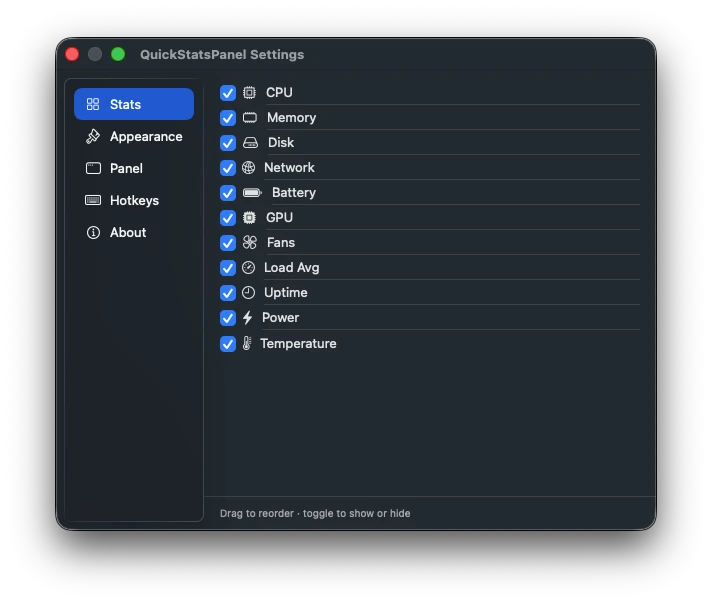Hide GPU stat via its checkbox

(228, 218)
